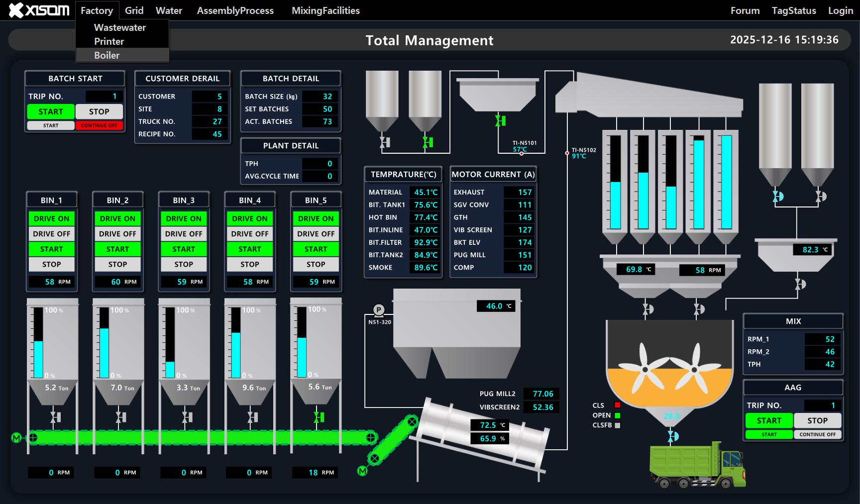Screen dimensions: 860x504
Task: Open the Login link
Action: pos(840,10)
